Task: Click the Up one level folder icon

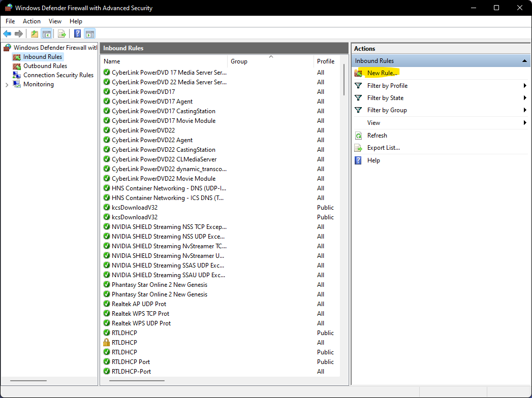Action: [34, 34]
